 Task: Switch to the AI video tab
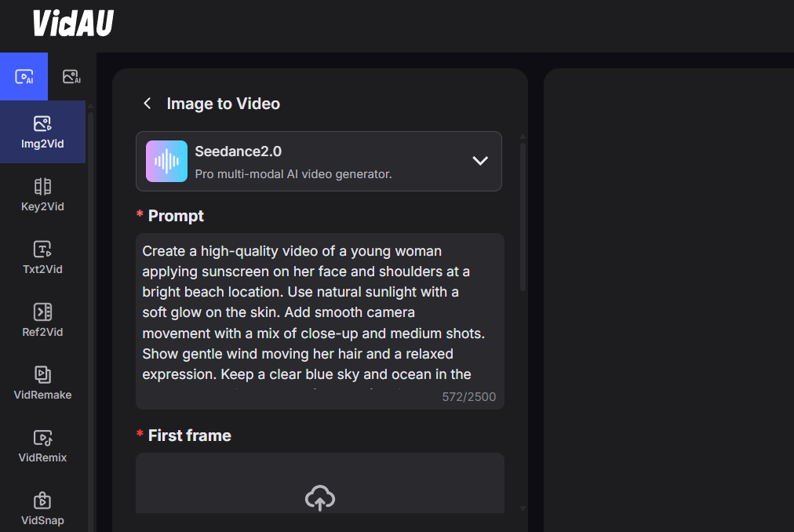(24, 77)
